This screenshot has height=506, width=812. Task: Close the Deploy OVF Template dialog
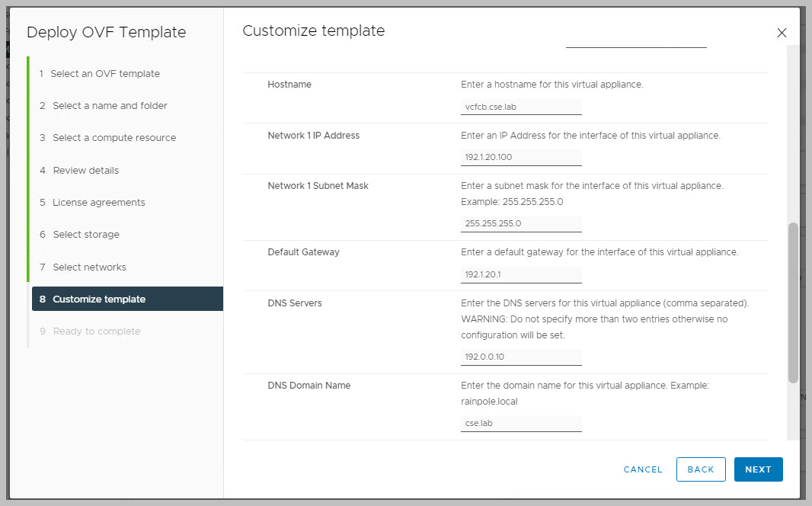[781, 33]
